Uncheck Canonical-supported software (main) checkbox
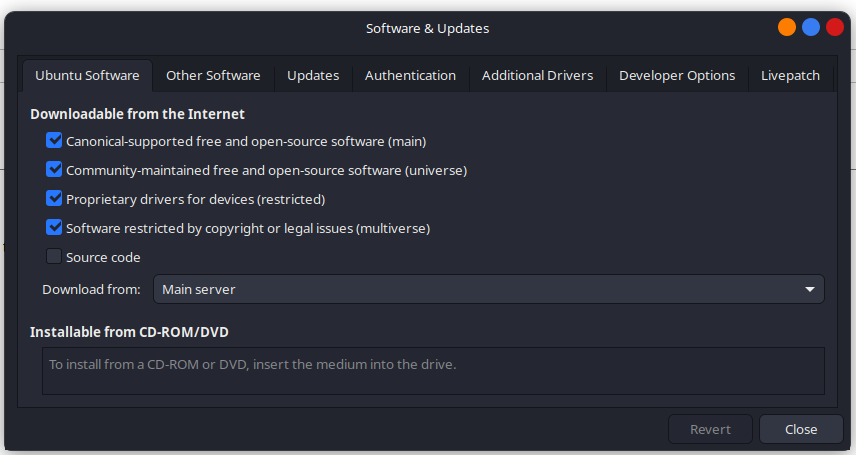Screen dimensions: 856x455 pos(54,142)
